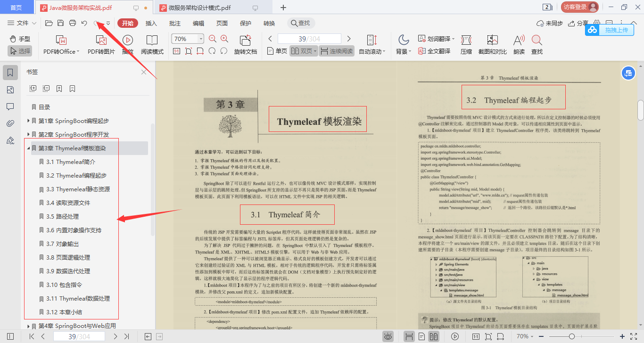This screenshot has width=644, height=343.
Task: Select the Hand tool (手型)
Action: pos(20,39)
